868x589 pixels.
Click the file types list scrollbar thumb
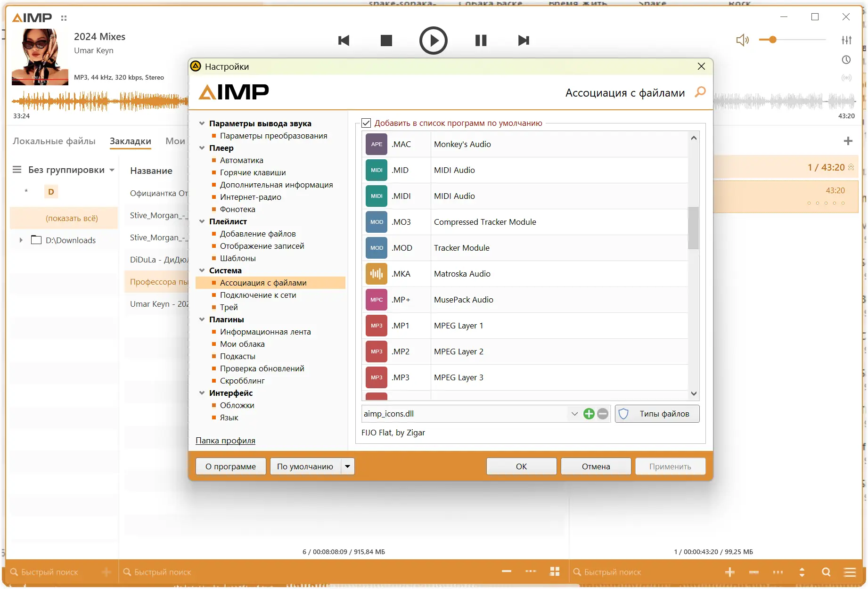693,228
